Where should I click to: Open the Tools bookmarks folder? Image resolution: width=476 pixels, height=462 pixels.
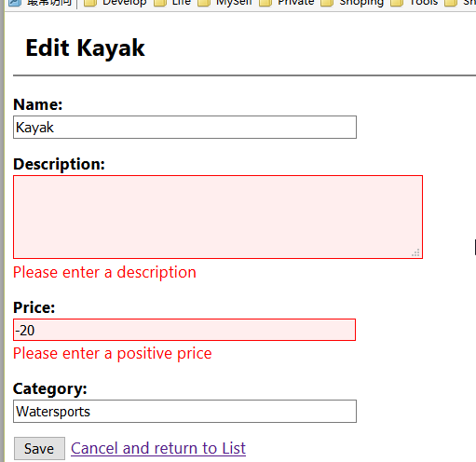(415, 3)
